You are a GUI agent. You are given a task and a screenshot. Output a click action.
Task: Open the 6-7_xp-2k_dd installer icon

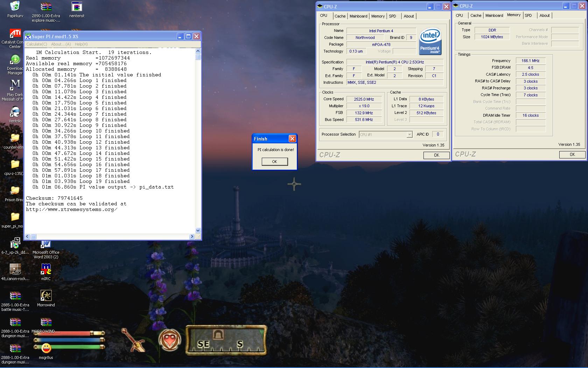tap(15, 244)
